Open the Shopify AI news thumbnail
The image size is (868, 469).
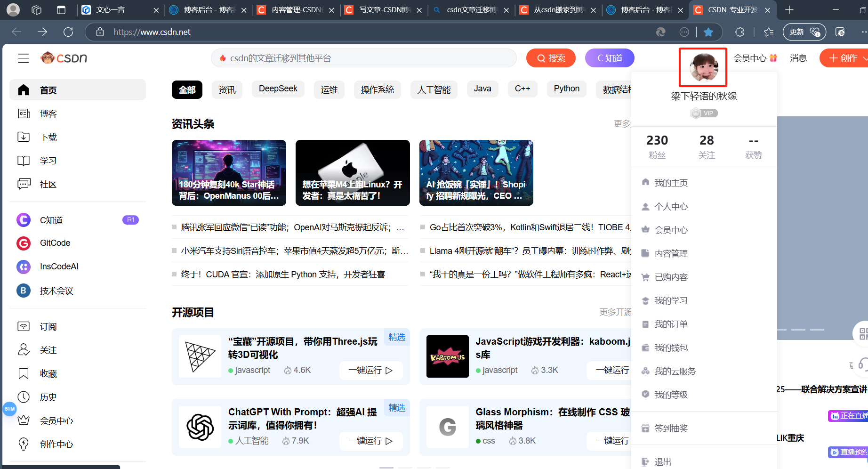(x=476, y=173)
